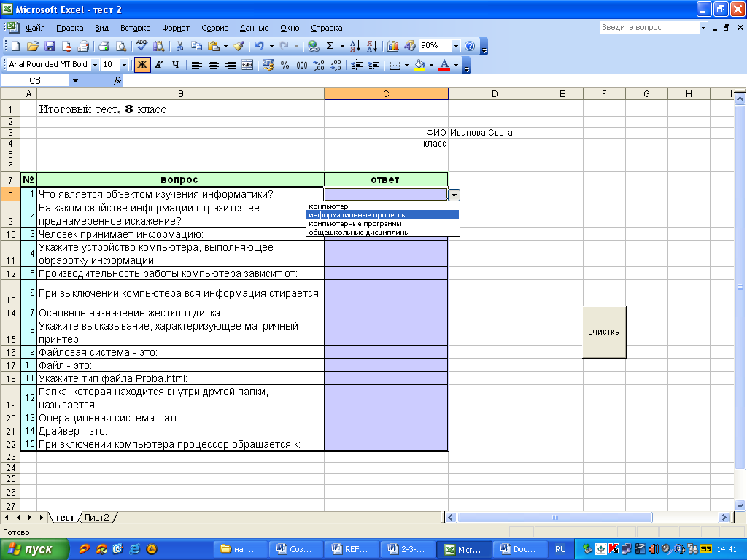Insert hyperlink with the globe icon

(313, 46)
